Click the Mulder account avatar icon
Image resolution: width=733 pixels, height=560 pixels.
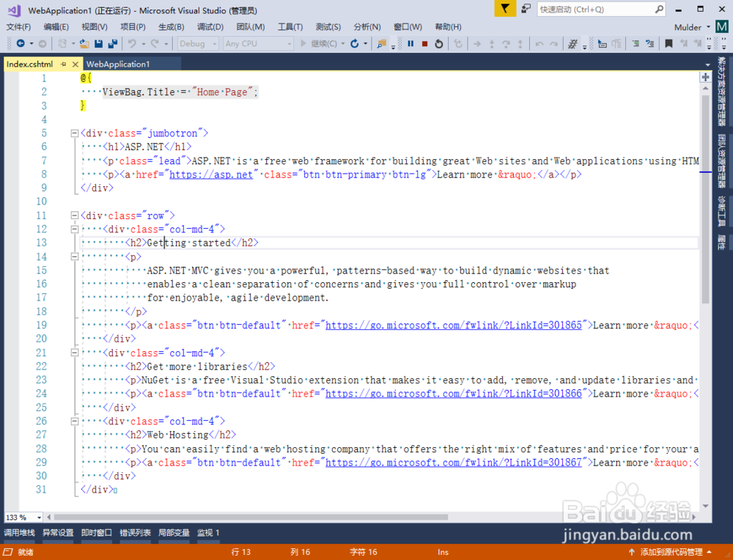click(722, 26)
